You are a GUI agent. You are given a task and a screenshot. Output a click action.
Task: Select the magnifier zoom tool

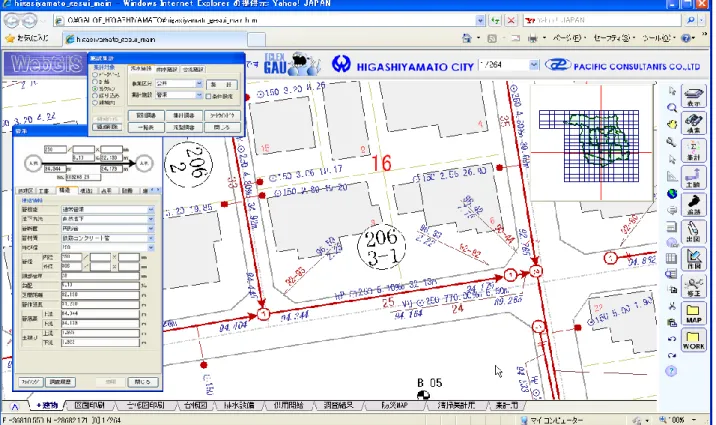coord(672,108)
